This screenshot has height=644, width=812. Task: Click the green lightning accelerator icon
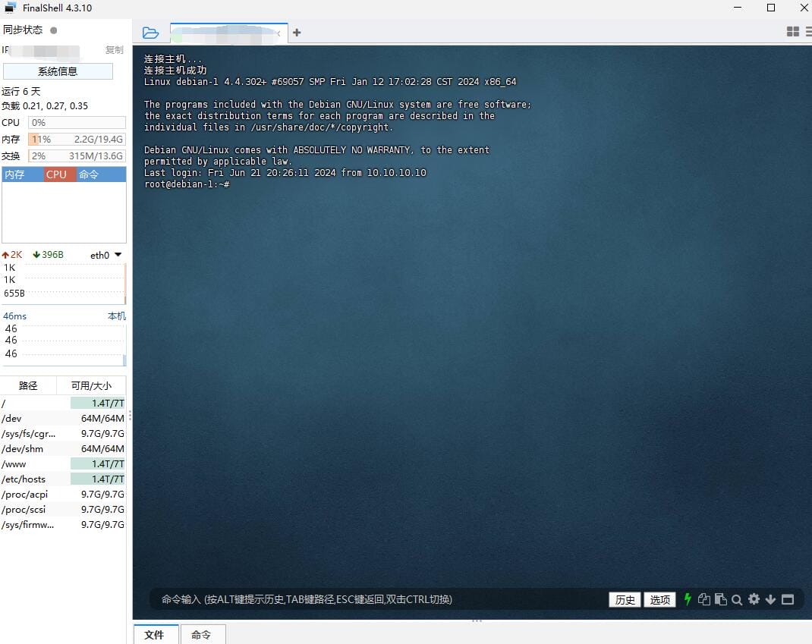click(x=687, y=599)
